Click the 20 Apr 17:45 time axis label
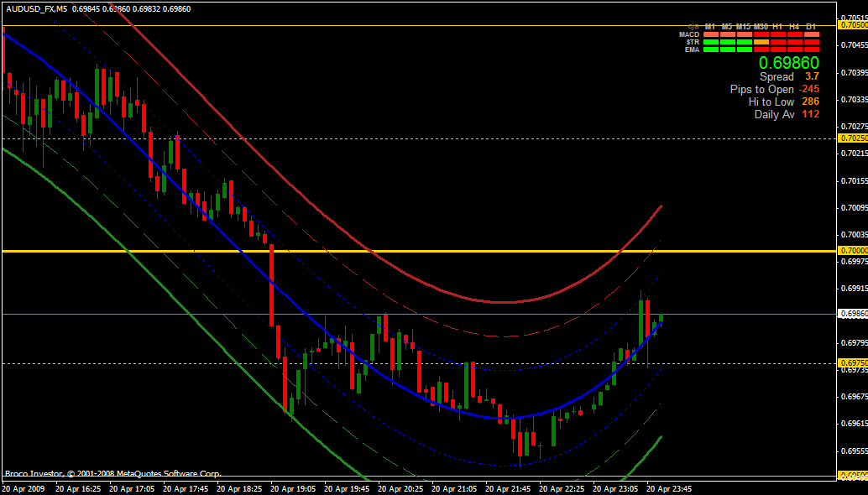868x495 pixels. (186, 489)
